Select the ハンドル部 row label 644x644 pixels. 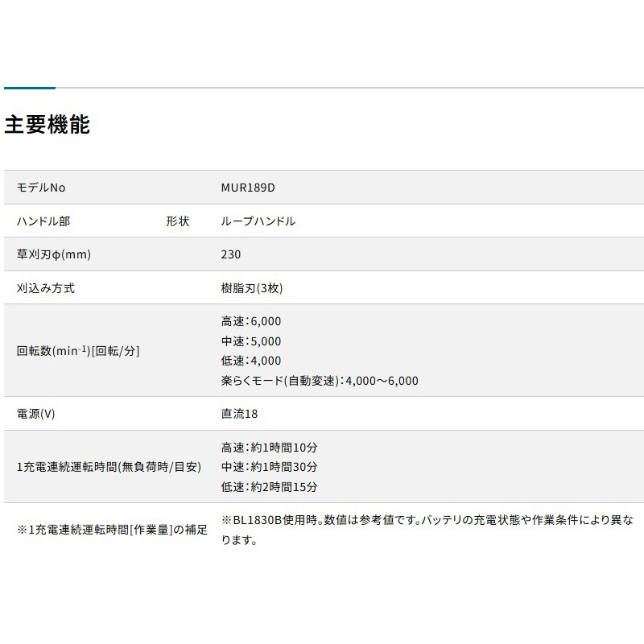click(x=43, y=221)
